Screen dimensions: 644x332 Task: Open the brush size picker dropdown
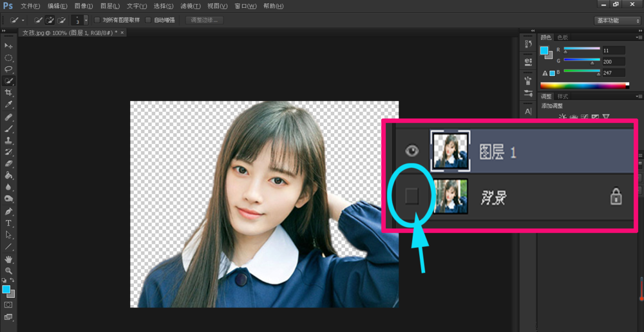tap(86, 20)
